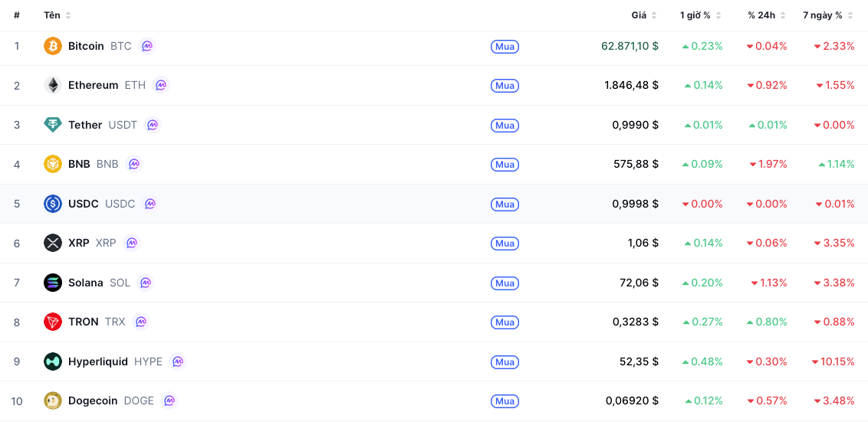Screen dimensions: 868x422
Task: Open the chat bubble icon beside USDC
Action: tap(150, 204)
